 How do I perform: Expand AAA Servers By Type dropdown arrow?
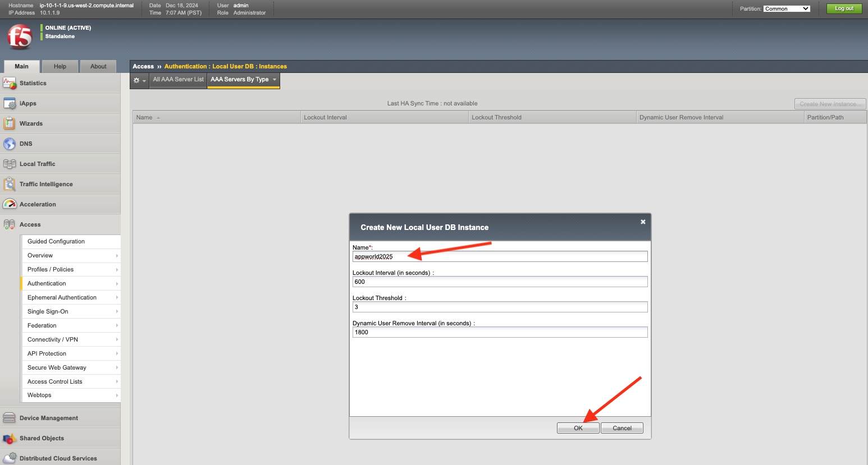point(275,79)
